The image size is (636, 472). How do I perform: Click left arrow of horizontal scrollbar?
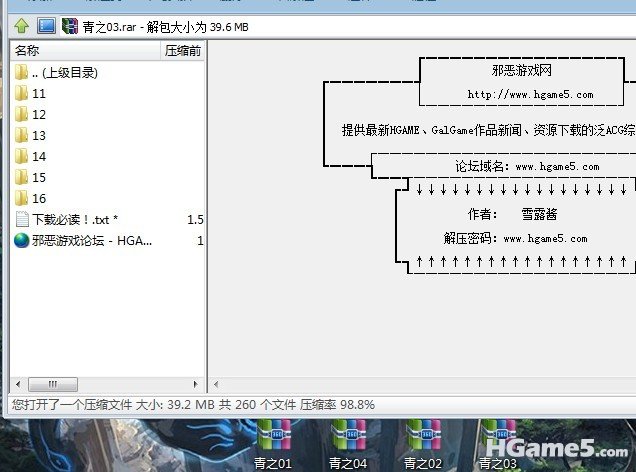[x=17, y=384]
